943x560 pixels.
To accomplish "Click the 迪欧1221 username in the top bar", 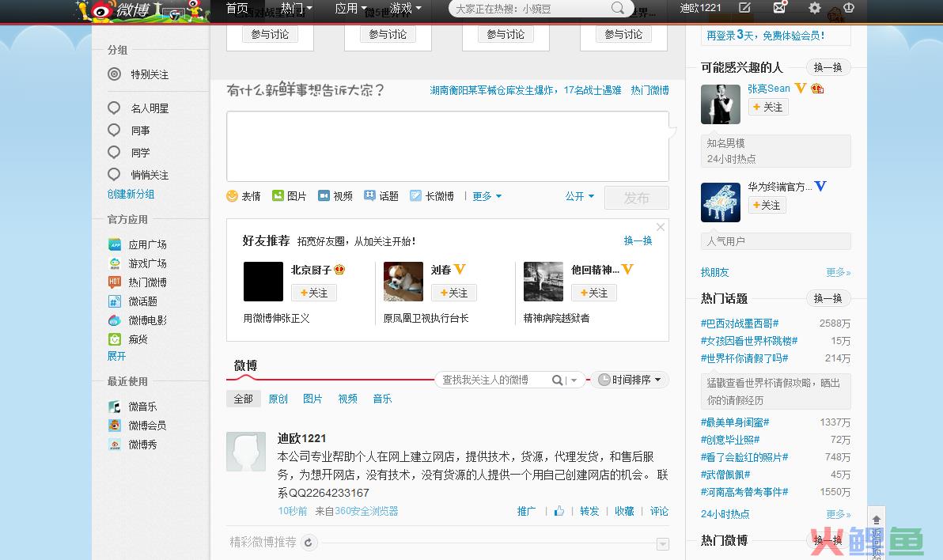I will (701, 8).
